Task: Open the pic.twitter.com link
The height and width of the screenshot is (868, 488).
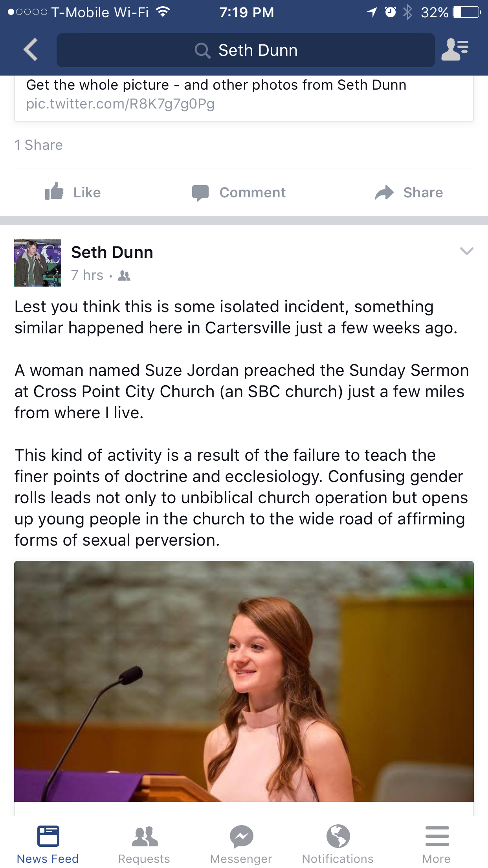Action: [120, 104]
